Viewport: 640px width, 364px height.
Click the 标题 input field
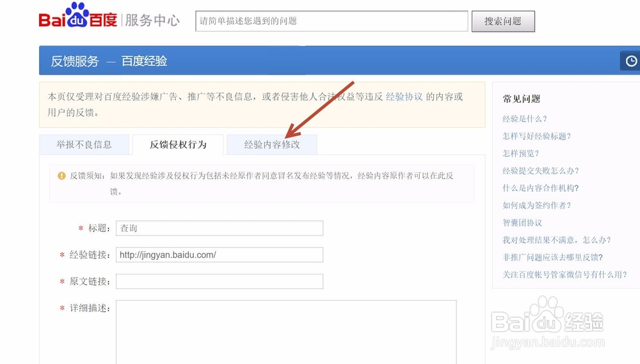tap(220, 228)
